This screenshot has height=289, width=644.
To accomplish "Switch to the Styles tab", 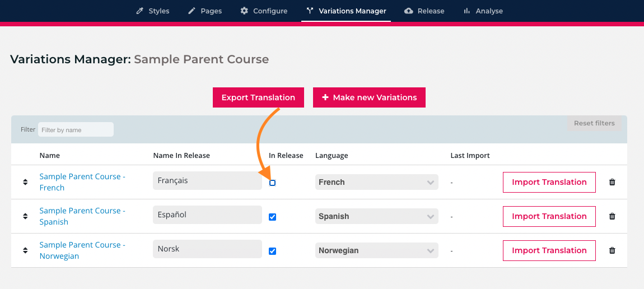I will click(152, 11).
